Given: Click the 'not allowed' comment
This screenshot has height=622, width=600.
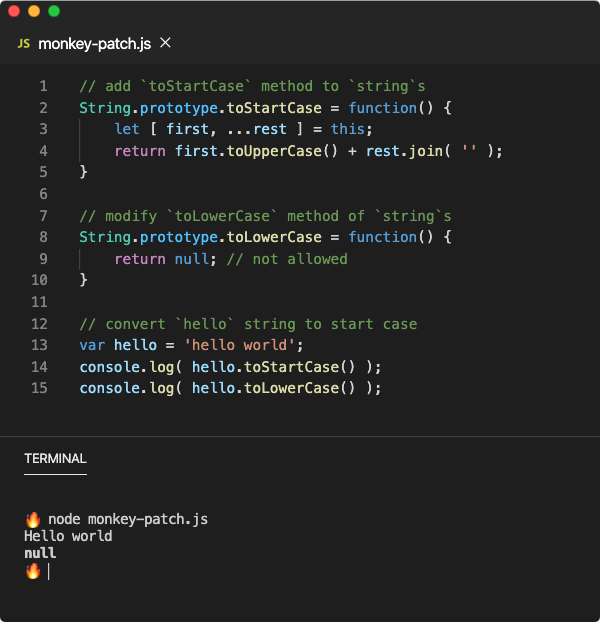Looking at the screenshot, I should click(x=287, y=259).
